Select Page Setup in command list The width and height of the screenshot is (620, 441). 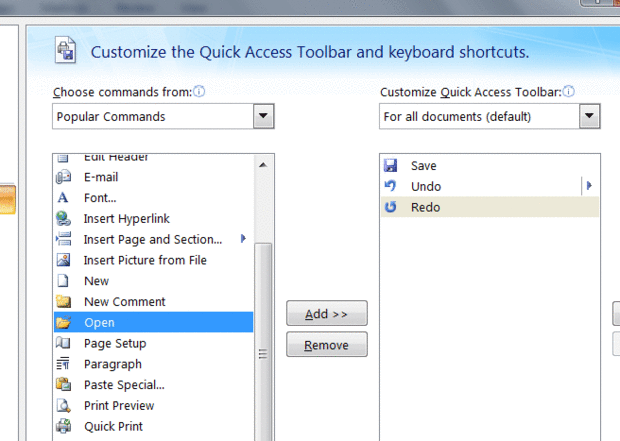[115, 343]
